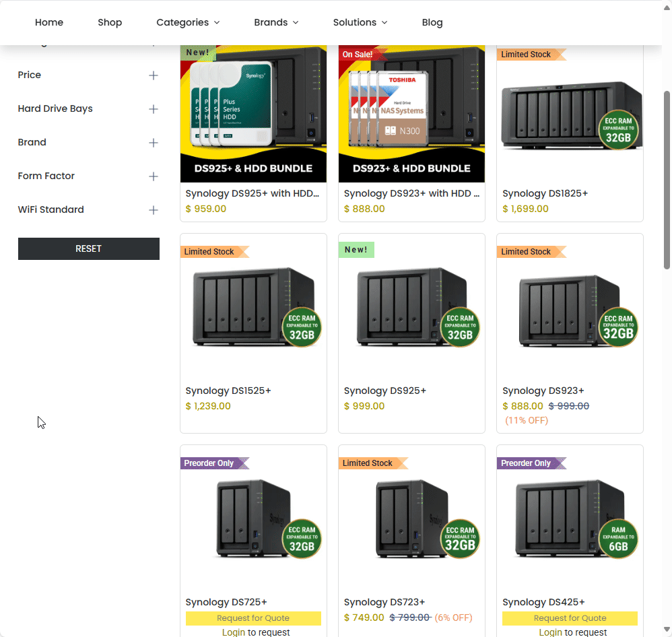
Task: Click the page vertical scrollbar thumb
Action: tap(667, 180)
